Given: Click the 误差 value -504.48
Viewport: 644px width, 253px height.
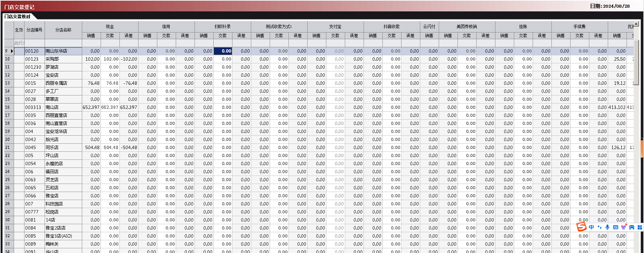Looking at the screenshot, I should point(129,147).
